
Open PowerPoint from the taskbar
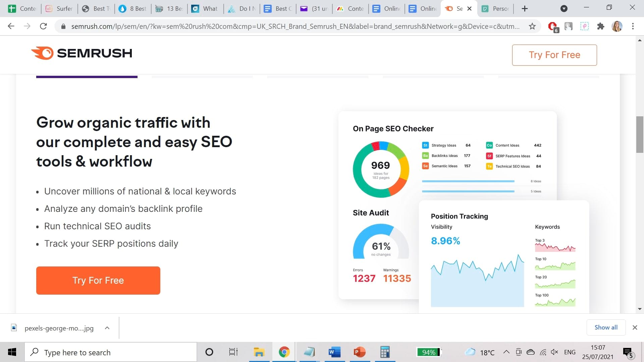(x=360, y=352)
